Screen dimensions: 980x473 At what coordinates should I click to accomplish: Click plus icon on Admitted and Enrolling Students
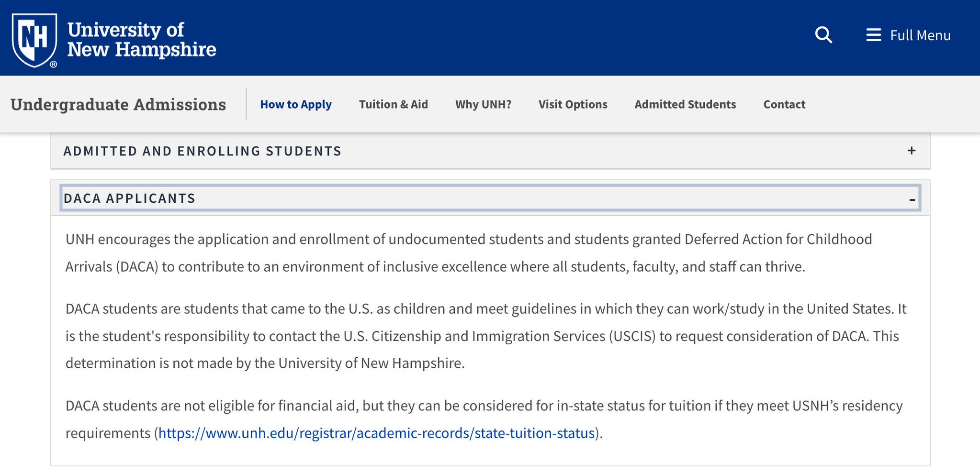912,151
